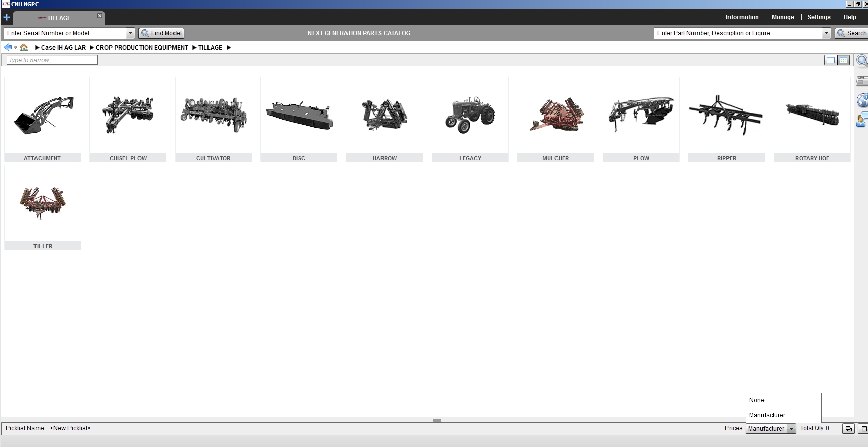Navigate to Case IH AG LAR breadcrumb

(x=63, y=48)
